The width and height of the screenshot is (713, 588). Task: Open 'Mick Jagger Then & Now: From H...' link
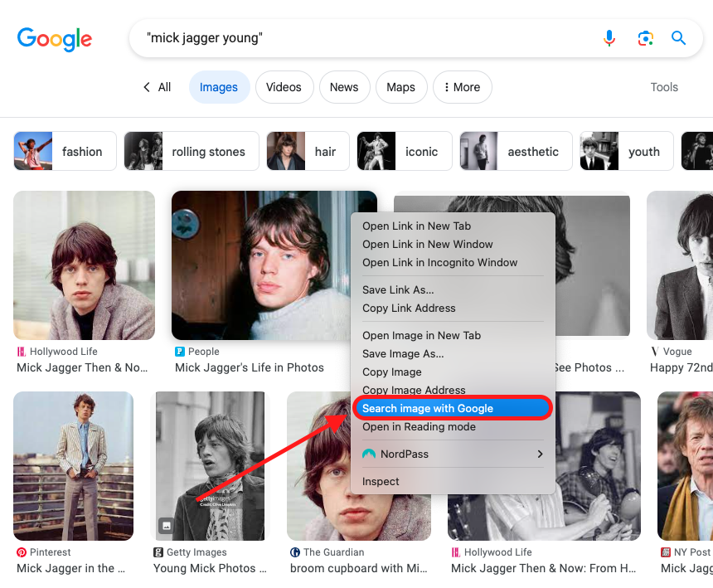coord(543,568)
